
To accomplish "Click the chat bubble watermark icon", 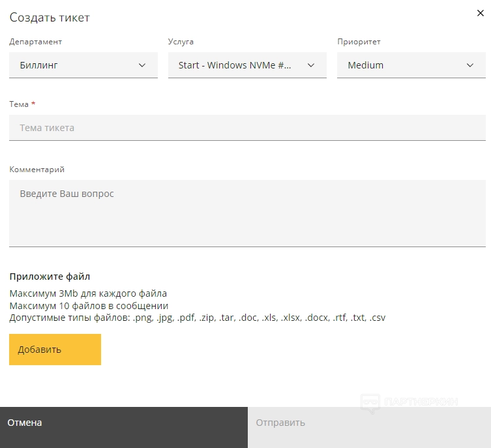I will click(370, 403).
